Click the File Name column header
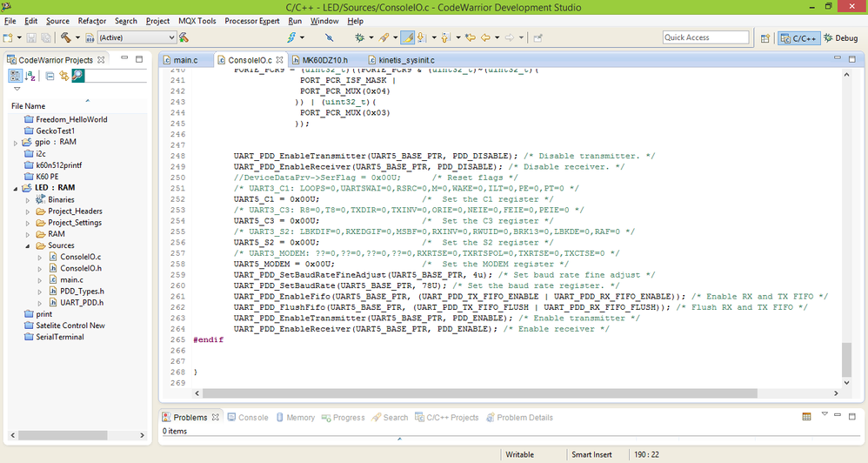The width and height of the screenshot is (868, 463). 28,106
